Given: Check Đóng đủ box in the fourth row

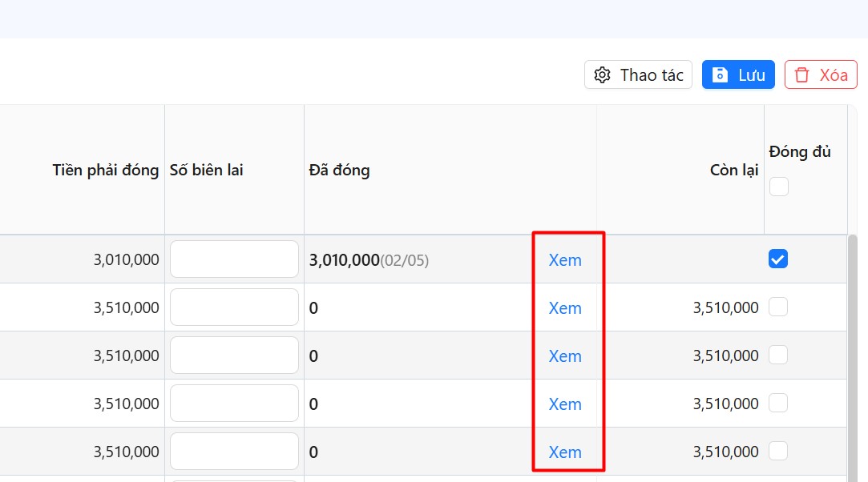Looking at the screenshot, I should coord(778,403).
